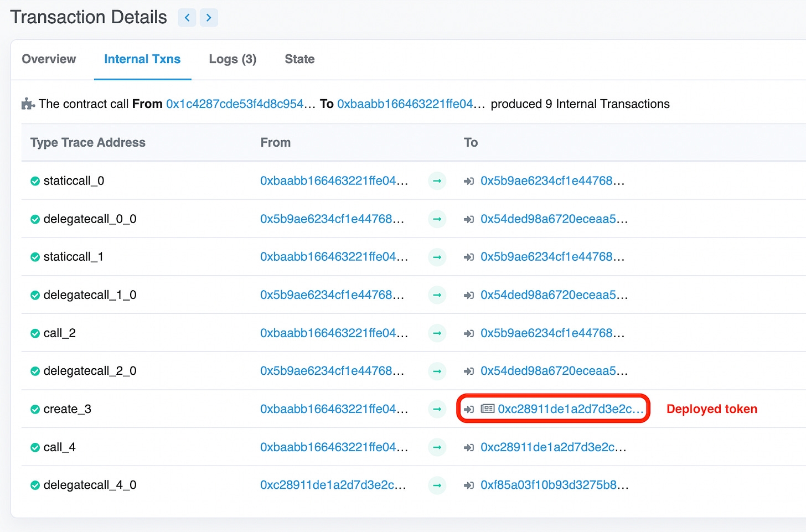Click the green success check for staticcall_0
Image resolution: width=806 pixels, height=532 pixels.
click(x=35, y=181)
